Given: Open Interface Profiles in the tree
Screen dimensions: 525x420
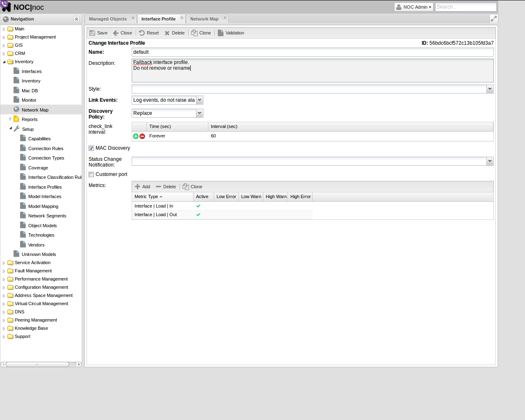Looking at the screenshot, I should point(45,187).
